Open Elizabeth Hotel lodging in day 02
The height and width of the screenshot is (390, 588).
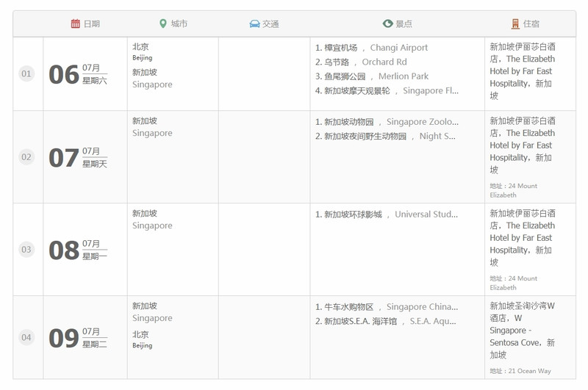[x=523, y=145]
